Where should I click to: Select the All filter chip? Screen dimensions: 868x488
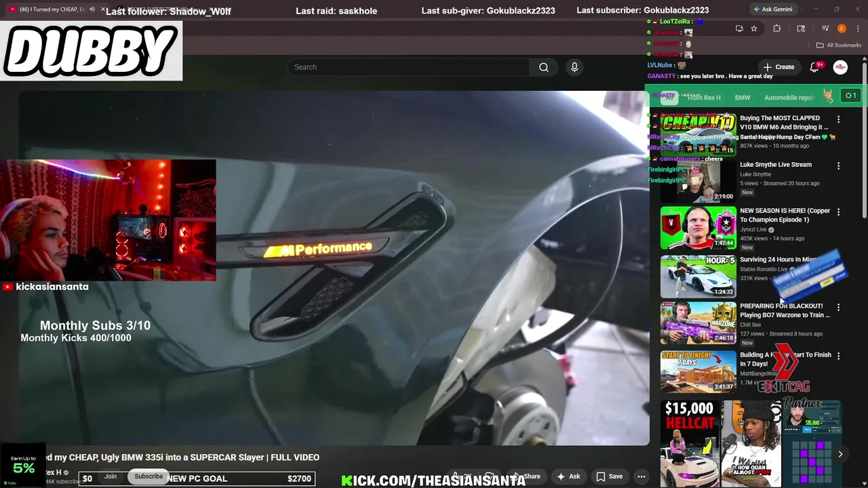tap(669, 98)
